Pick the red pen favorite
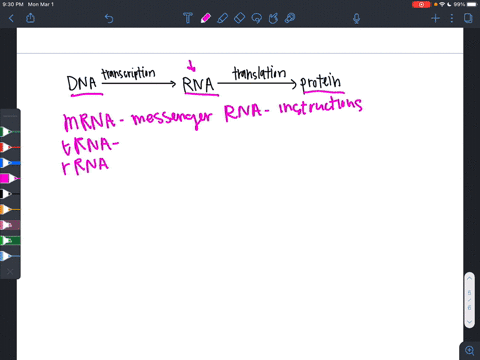The width and height of the screenshot is (480, 360). 10,147
